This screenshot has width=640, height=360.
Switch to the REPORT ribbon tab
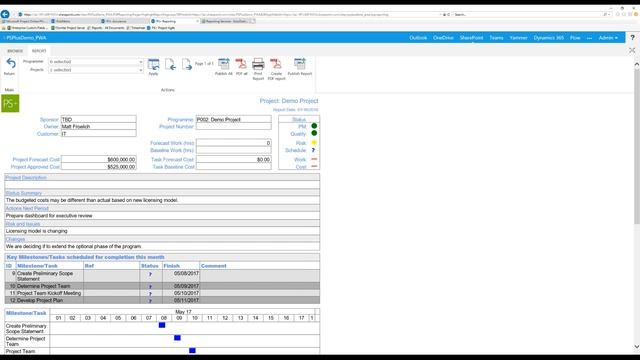pos(39,51)
